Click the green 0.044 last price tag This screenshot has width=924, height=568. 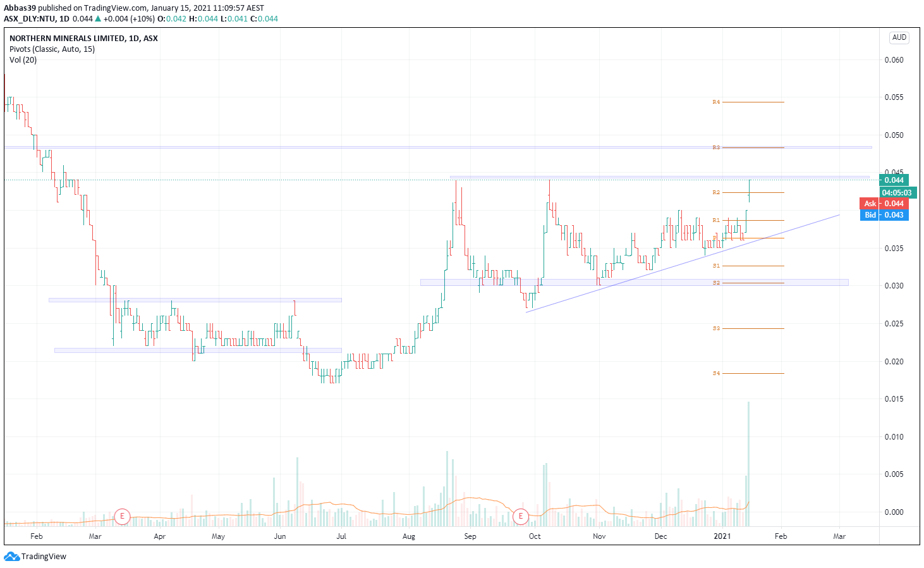(894, 180)
